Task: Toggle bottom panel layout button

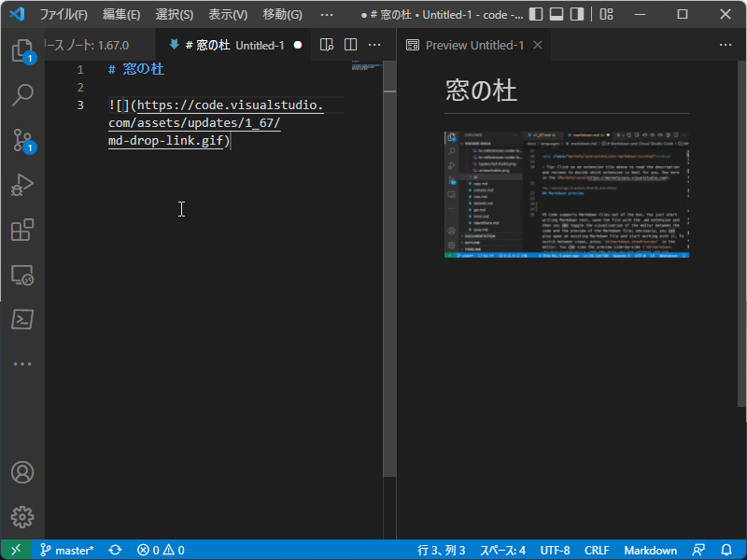Action: 557,14
